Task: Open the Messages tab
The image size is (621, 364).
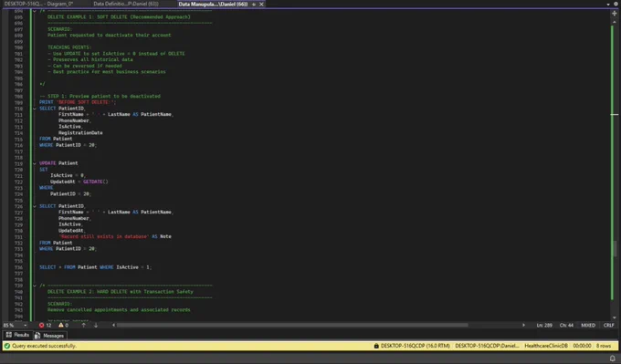Action: [x=49, y=336]
